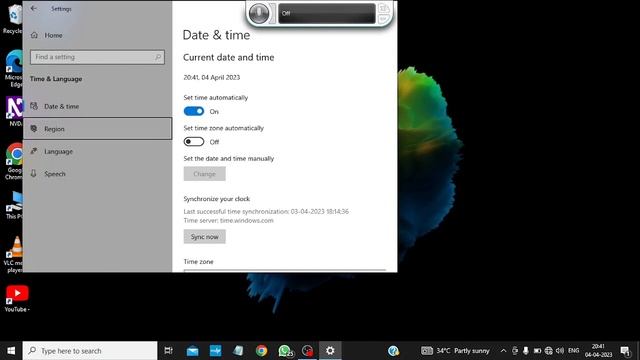The height and width of the screenshot is (360, 640).
Task: Click the Find a setting search box
Action: (97, 57)
